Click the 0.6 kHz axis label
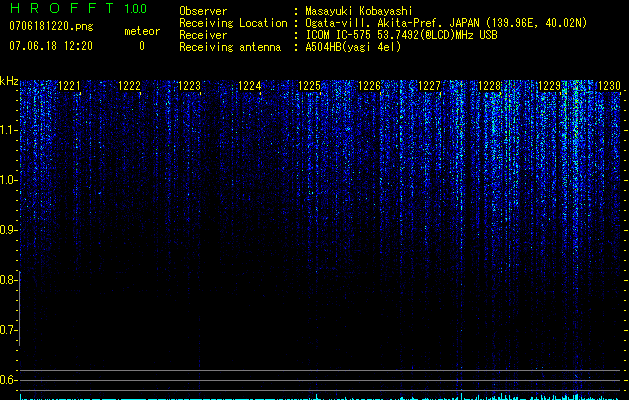This screenshot has height=400, width=629. [8, 380]
